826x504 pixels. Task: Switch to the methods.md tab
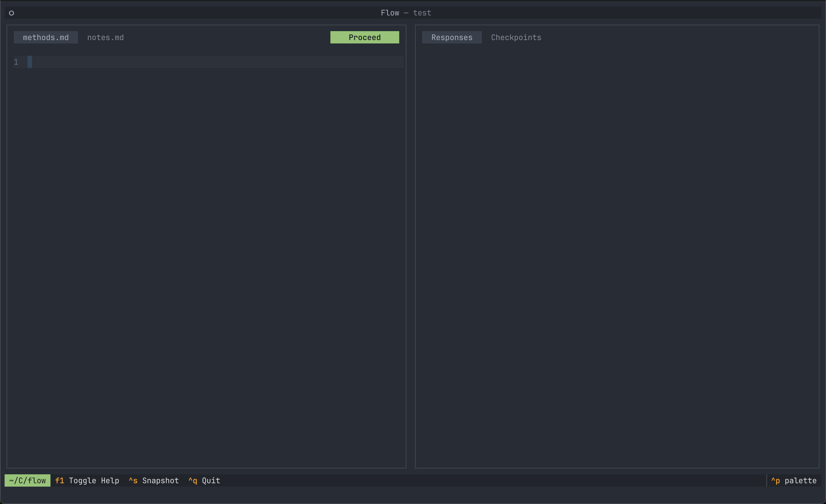(x=46, y=37)
